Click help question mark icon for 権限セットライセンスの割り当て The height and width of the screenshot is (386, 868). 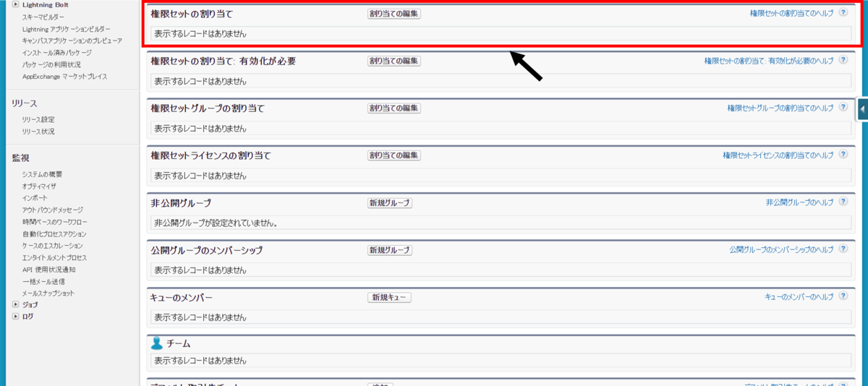[843, 155]
